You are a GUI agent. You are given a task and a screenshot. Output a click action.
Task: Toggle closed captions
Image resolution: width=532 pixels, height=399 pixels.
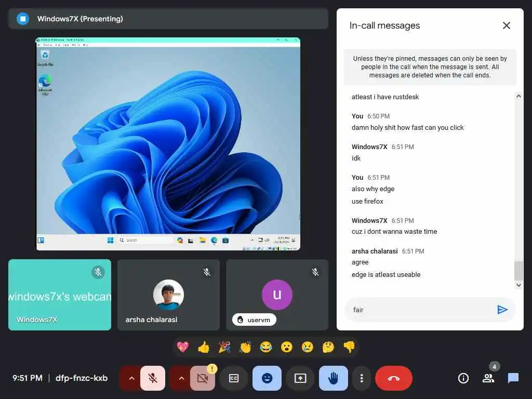tap(234, 378)
